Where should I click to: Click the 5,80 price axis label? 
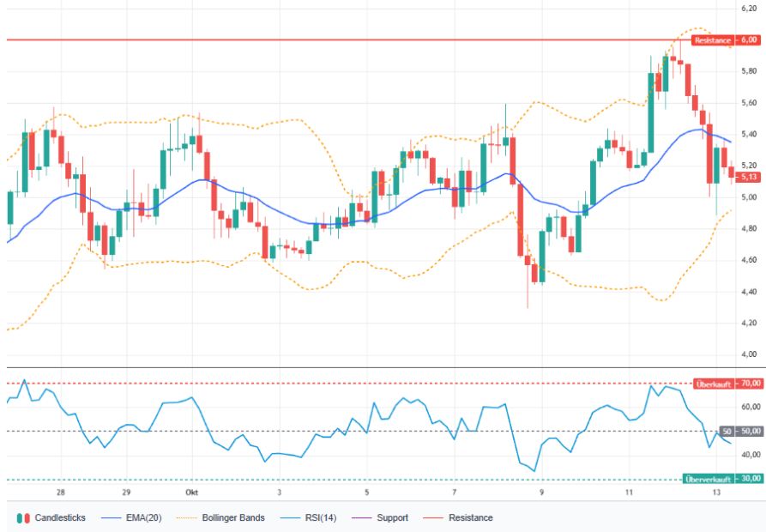pos(749,71)
